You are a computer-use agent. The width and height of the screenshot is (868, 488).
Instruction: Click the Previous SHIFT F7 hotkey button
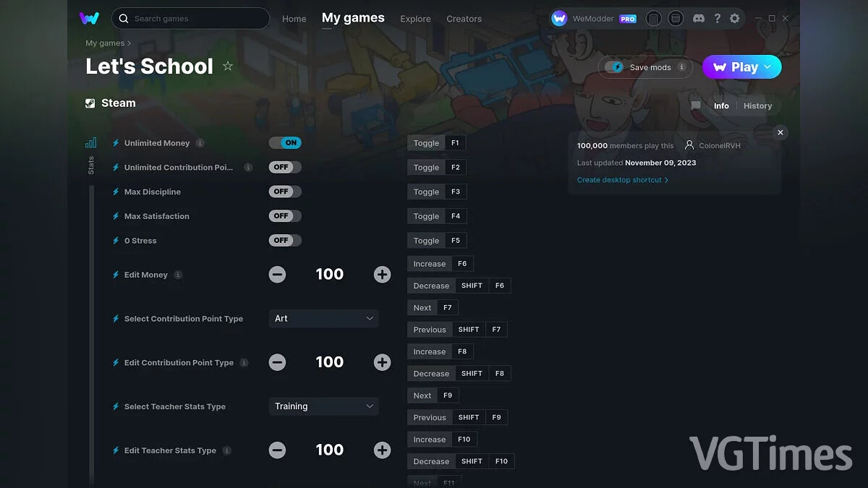457,330
